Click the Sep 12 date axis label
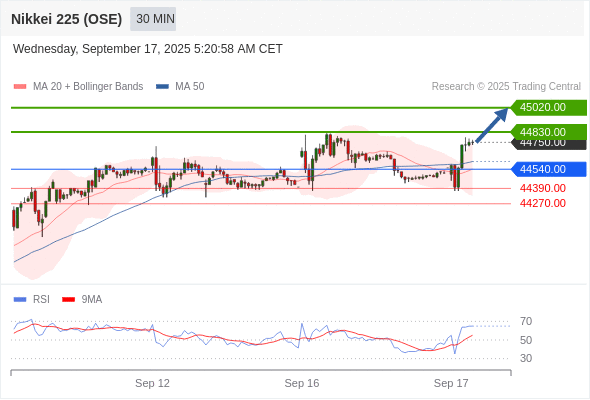This screenshot has height=400, width=590. [152, 383]
